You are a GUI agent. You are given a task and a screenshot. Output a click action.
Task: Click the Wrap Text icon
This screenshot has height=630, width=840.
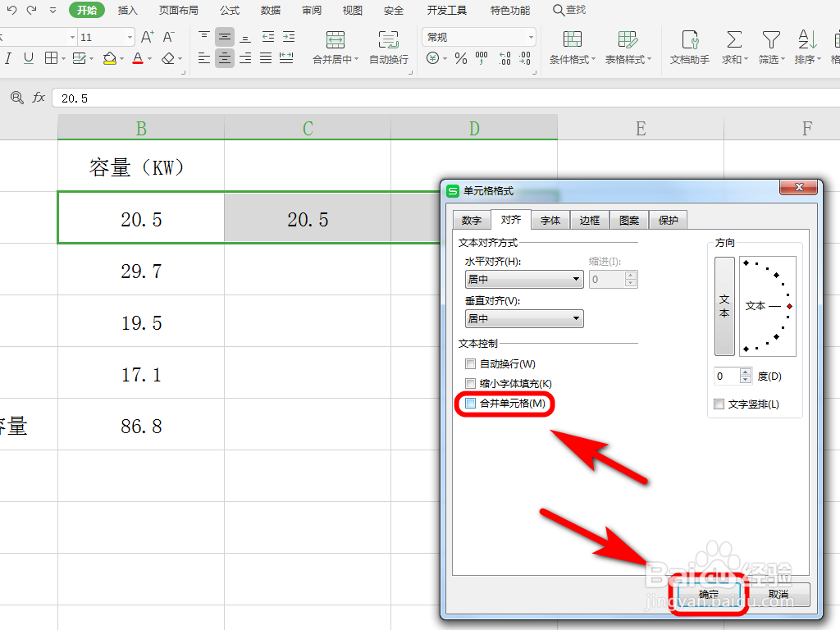[x=388, y=40]
